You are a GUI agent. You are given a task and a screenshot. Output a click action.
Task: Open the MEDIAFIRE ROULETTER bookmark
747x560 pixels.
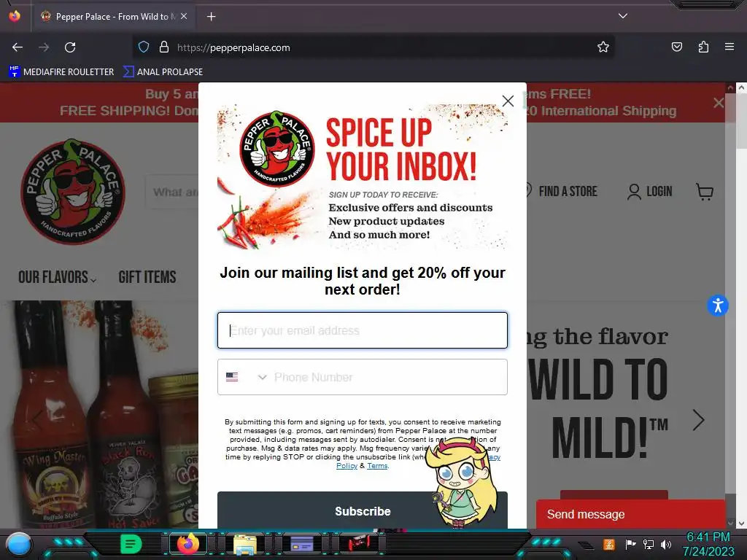pyautogui.click(x=61, y=72)
